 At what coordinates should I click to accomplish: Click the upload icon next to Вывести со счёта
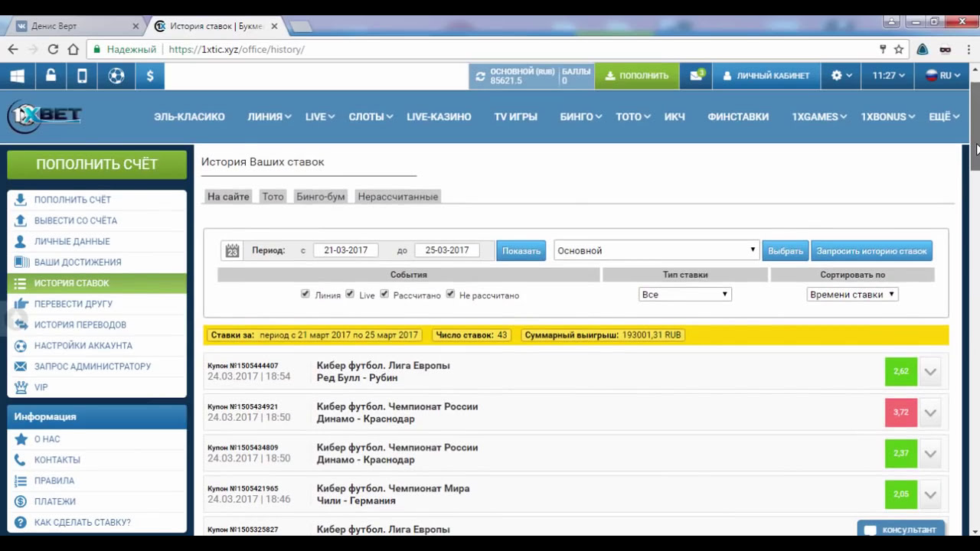coord(21,220)
